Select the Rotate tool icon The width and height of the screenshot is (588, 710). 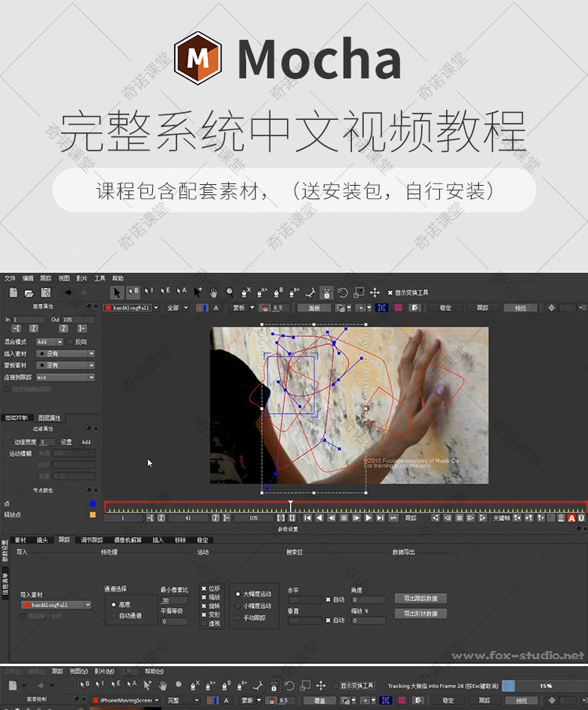point(343,292)
